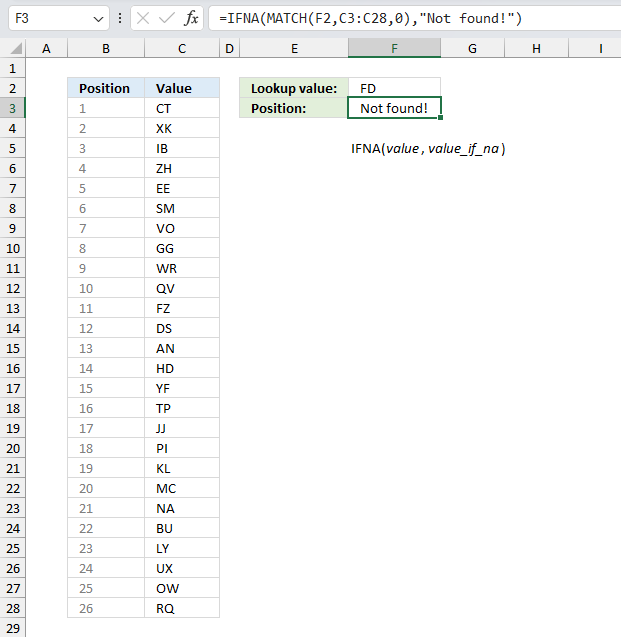Click the cell containing MC

pyautogui.click(x=182, y=488)
